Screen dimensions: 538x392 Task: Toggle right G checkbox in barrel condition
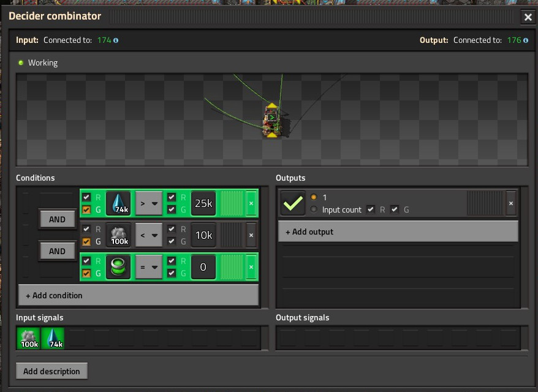172,273
